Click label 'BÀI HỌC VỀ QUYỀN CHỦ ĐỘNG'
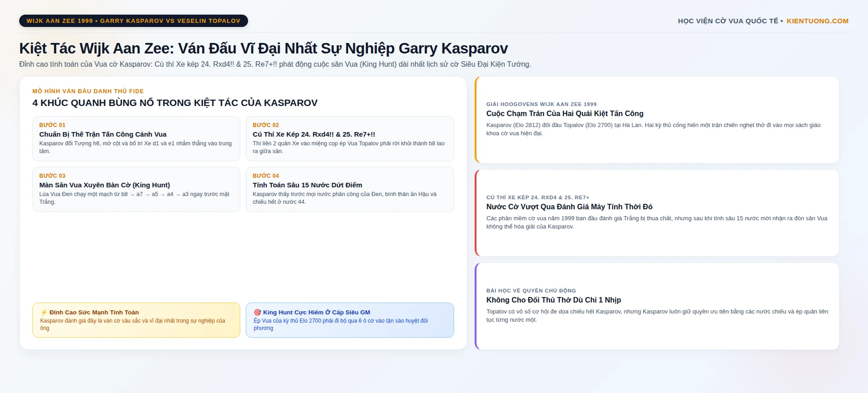Screen dimensions: 868x393 pos(531,291)
